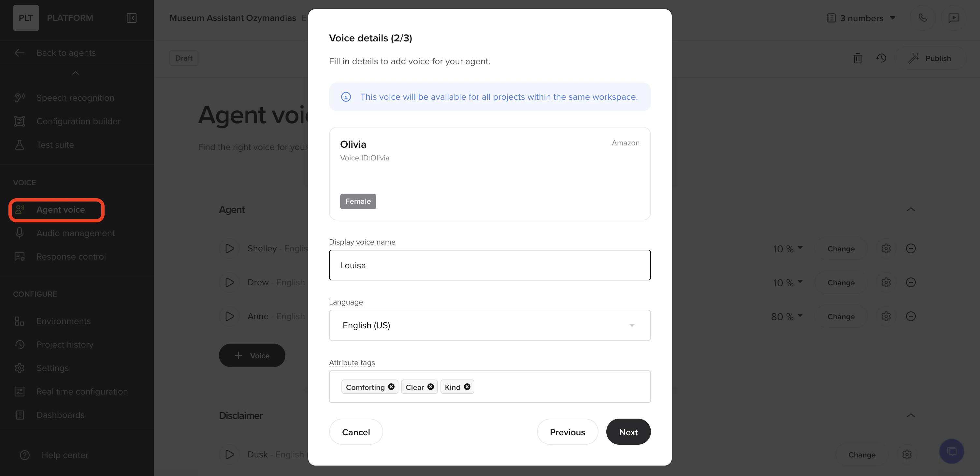Open the Configuration builder

pos(79,121)
